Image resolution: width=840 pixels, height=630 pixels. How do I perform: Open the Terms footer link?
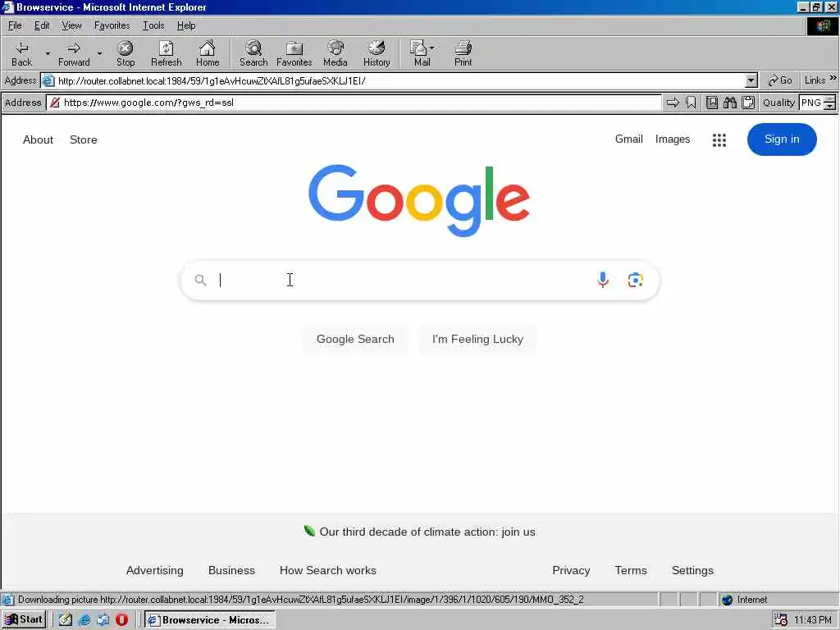631,571
